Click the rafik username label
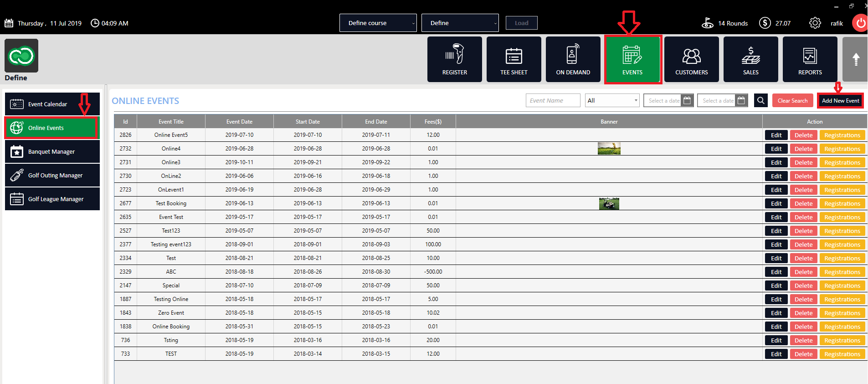Image resolution: width=868 pixels, height=384 pixels. (837, 23)
